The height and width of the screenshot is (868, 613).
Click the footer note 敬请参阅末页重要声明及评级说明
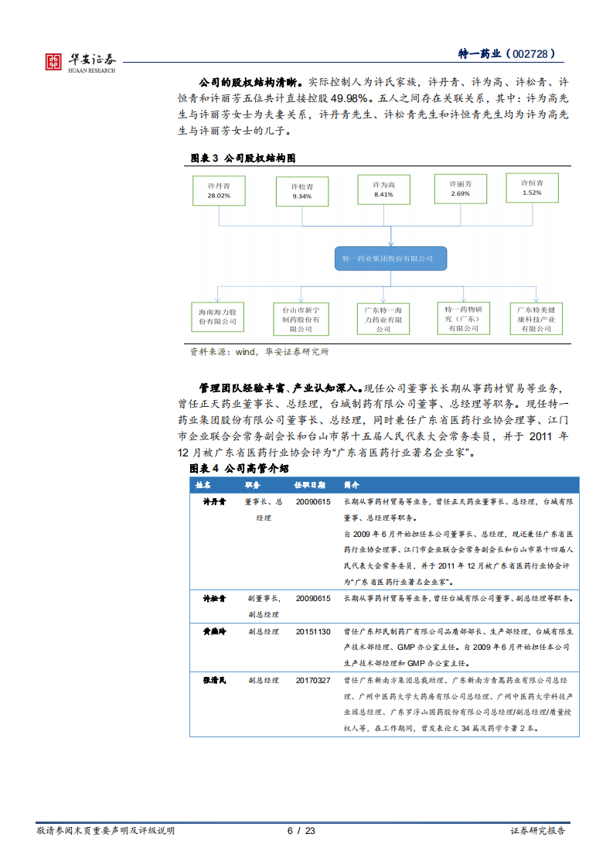coord(106,831)
